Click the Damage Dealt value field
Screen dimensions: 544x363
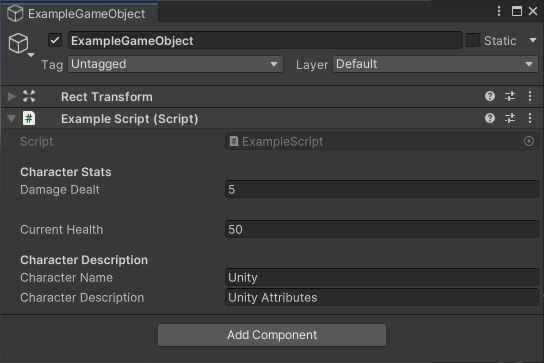pyautogui.click(x=382, y=189)
